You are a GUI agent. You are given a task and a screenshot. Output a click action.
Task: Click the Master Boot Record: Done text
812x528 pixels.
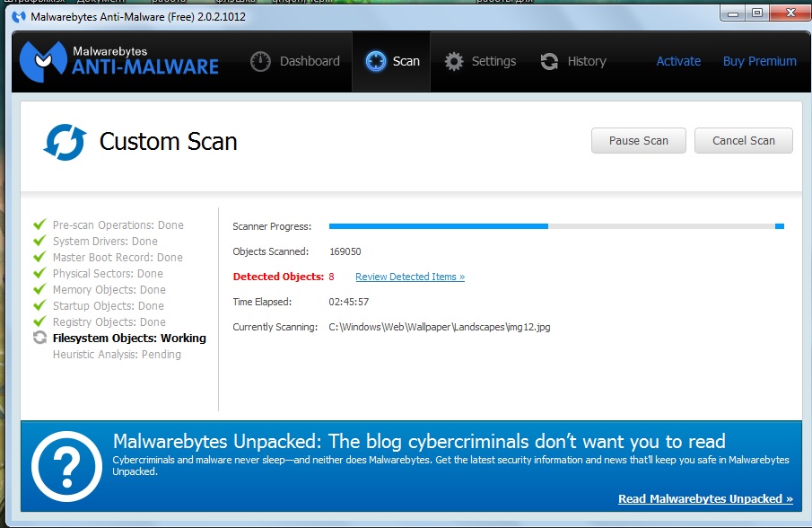tap(118, 257)
